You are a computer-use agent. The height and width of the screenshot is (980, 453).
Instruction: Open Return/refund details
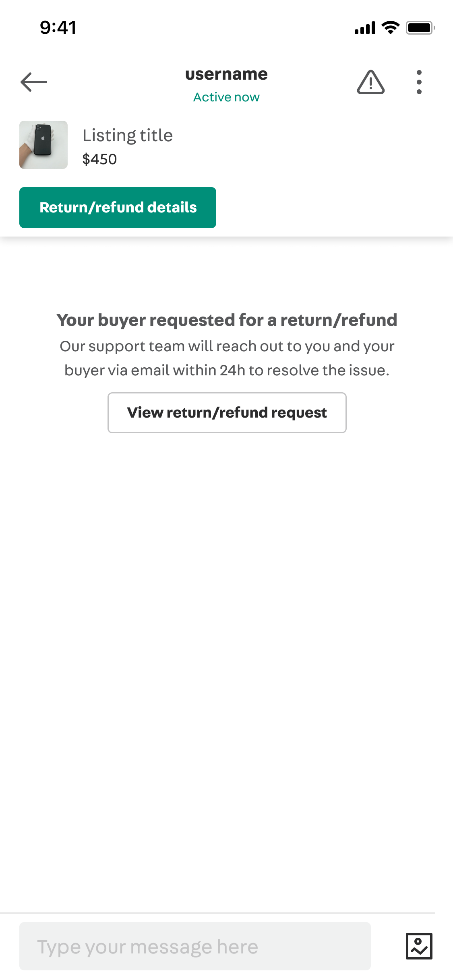click(x=118, y=208)
